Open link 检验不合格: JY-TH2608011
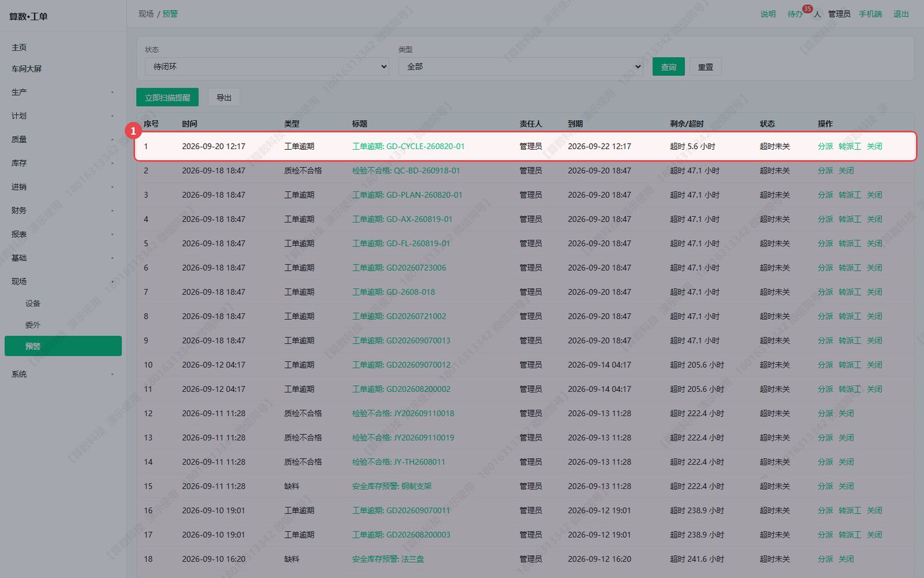 399,462
